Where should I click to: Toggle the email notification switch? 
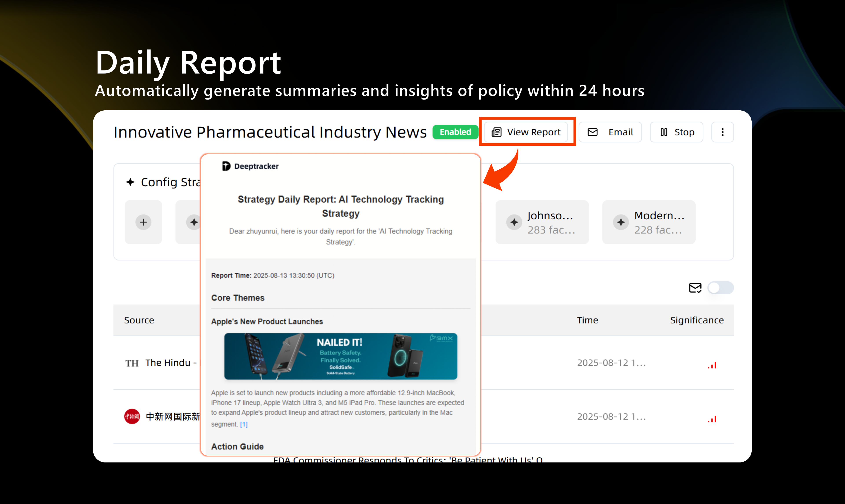click(720, 288)
